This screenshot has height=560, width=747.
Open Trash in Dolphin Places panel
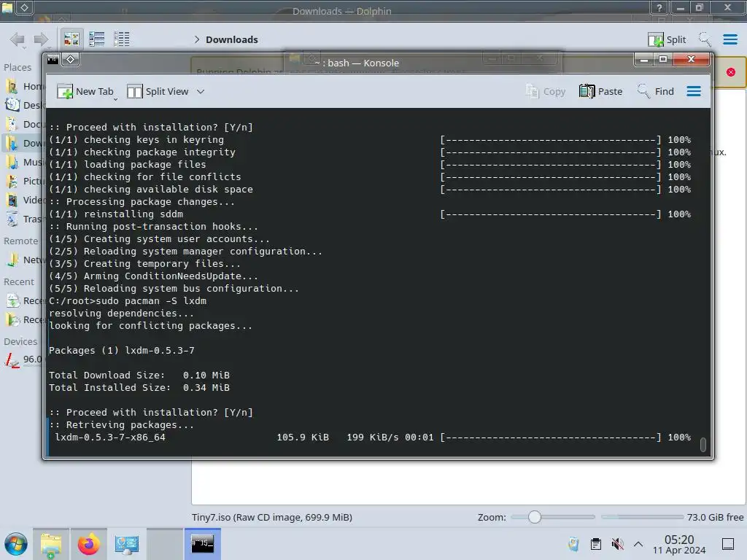coord(24,219)
